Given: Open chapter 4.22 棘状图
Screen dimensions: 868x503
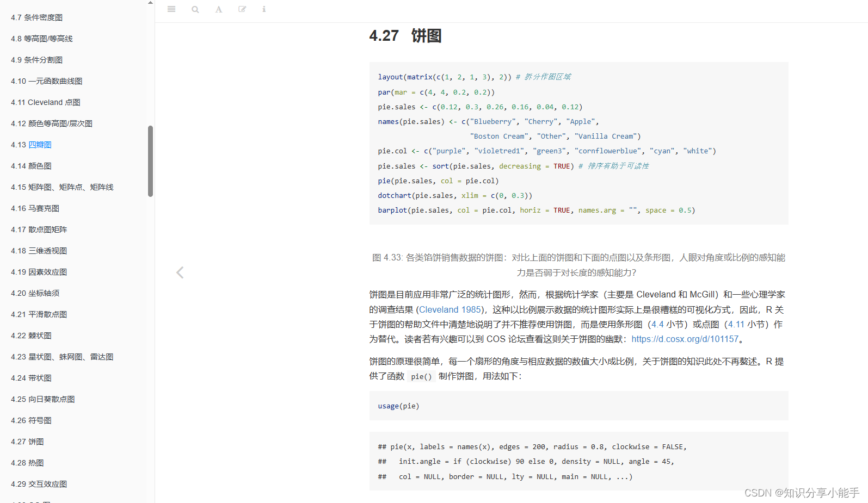Looking at the screenshot, I should pos(31,336).
